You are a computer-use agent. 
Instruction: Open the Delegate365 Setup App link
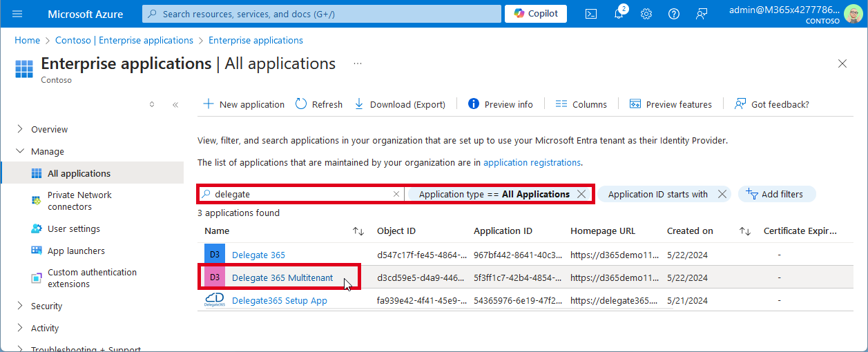click(279, 300)
